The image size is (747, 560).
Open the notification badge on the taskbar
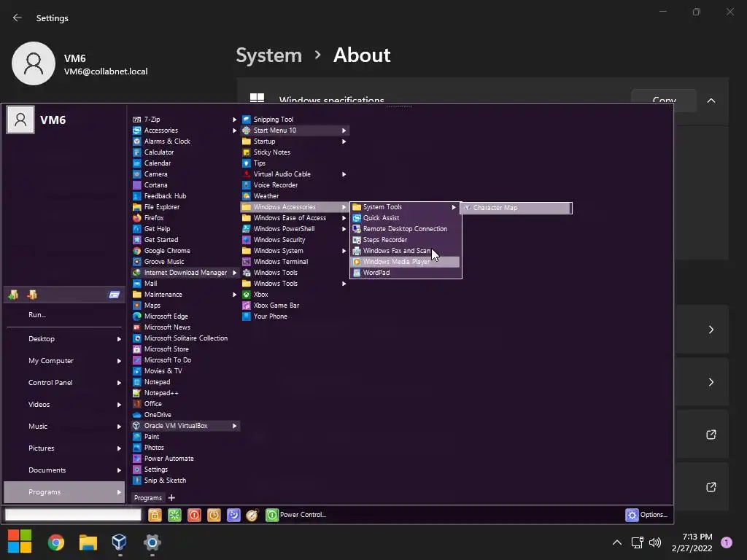[x=727, y=542]
